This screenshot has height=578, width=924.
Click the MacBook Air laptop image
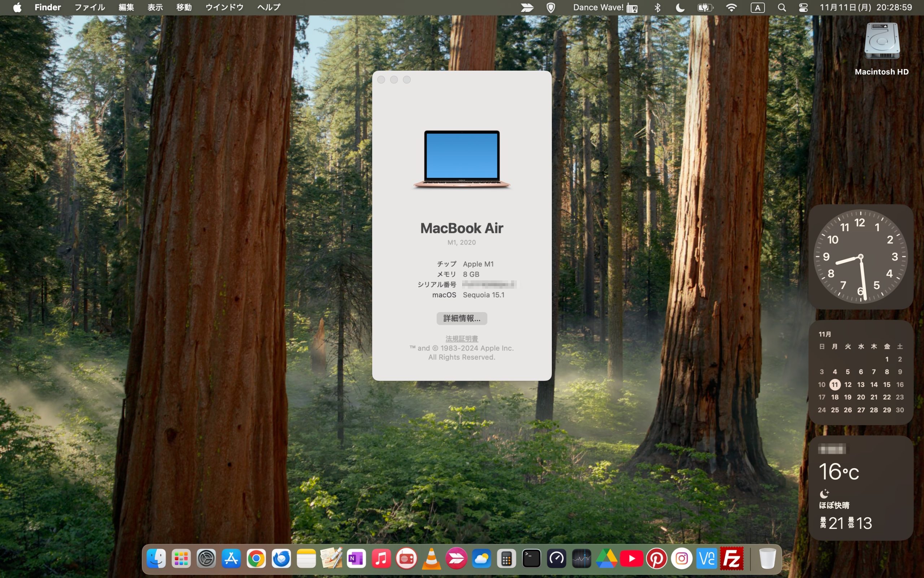462,159
